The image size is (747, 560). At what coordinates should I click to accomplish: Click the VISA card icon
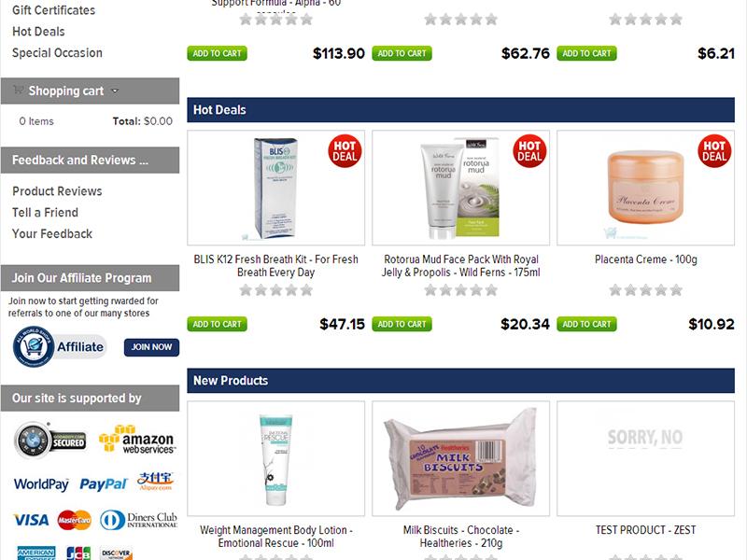pyautogui.click(x=31, y=520)
